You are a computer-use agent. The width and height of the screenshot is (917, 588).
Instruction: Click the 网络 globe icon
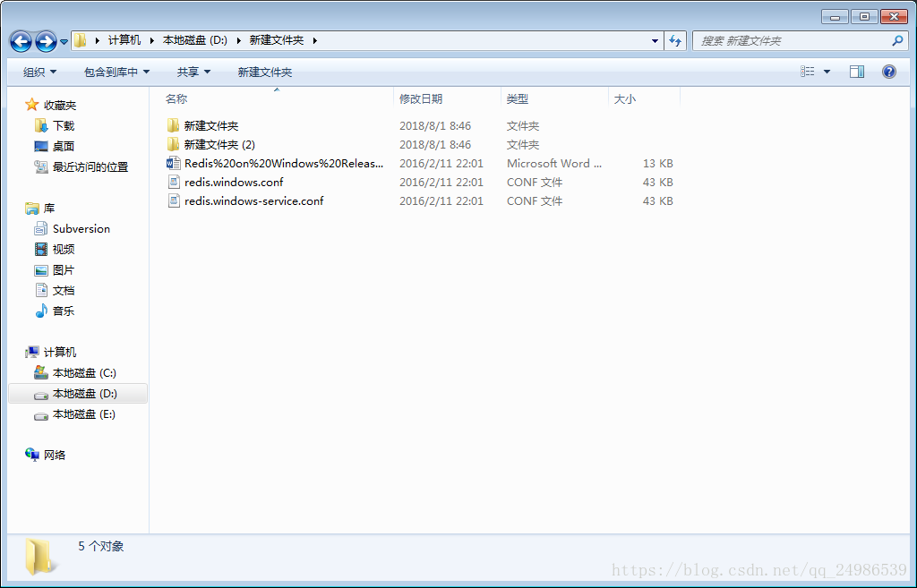32,454
